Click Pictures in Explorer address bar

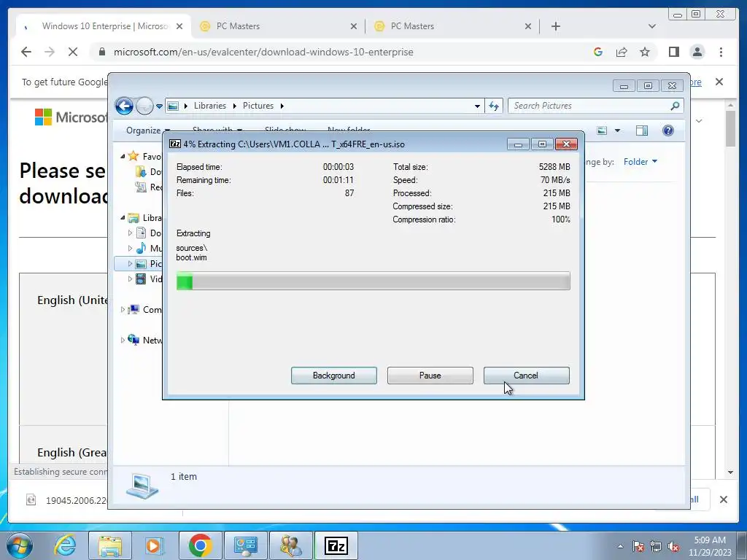(258, 106)
